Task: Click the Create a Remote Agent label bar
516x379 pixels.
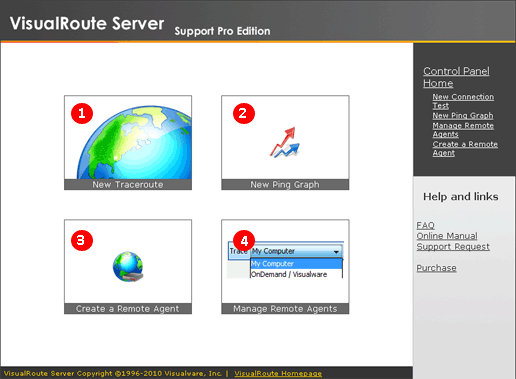Action: (128, 309)
